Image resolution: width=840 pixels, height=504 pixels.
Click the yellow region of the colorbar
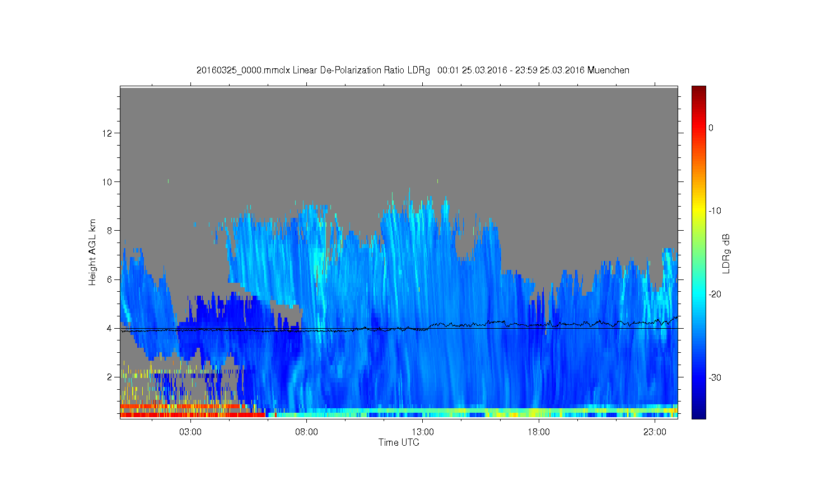698,212
